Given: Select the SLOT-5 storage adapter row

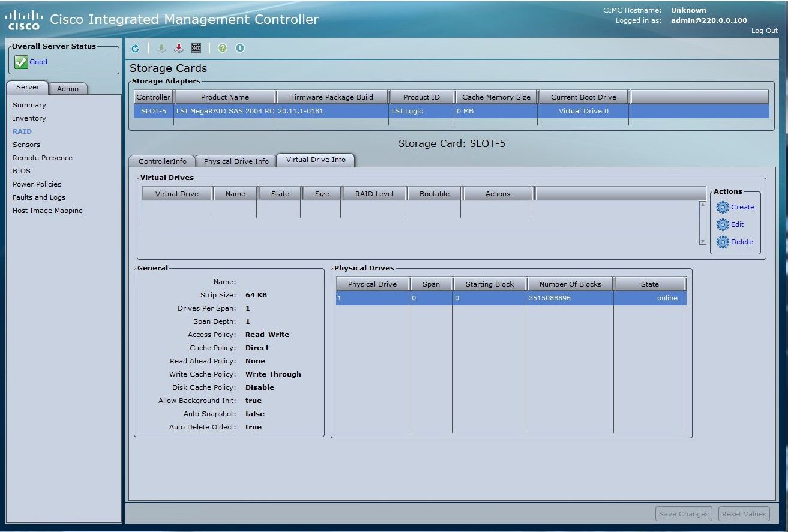Looking at the screenshot, I should 154,111.
